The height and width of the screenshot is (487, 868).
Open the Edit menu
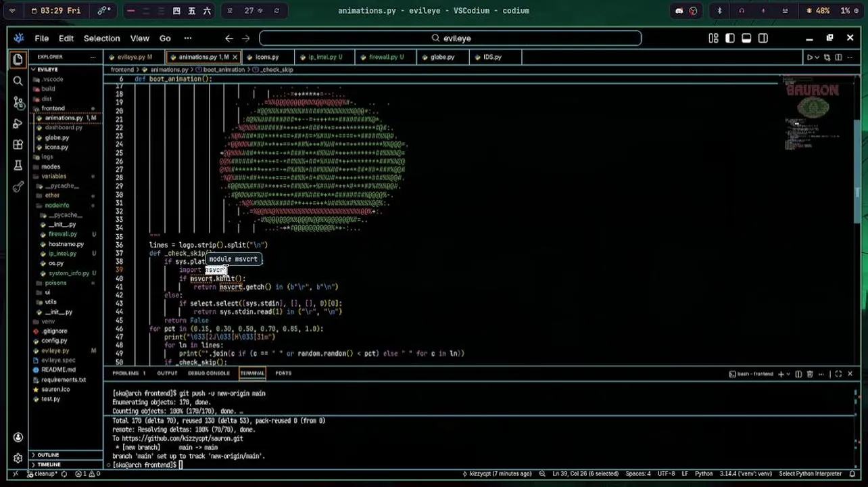66,39
